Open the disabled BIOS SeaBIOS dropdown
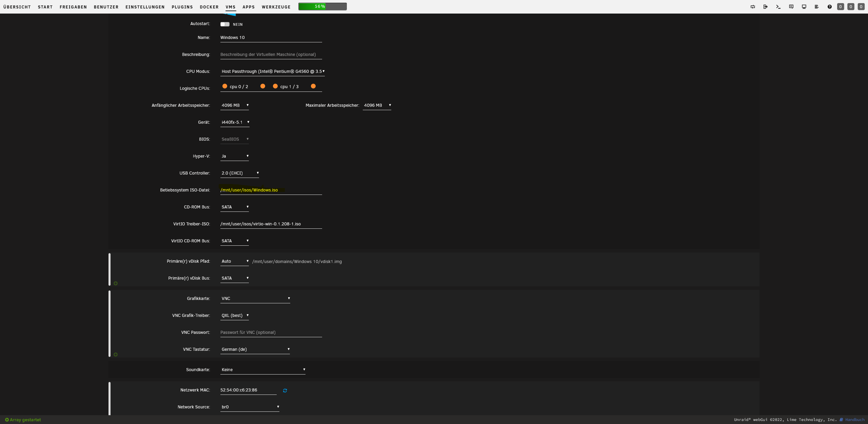 235,139
